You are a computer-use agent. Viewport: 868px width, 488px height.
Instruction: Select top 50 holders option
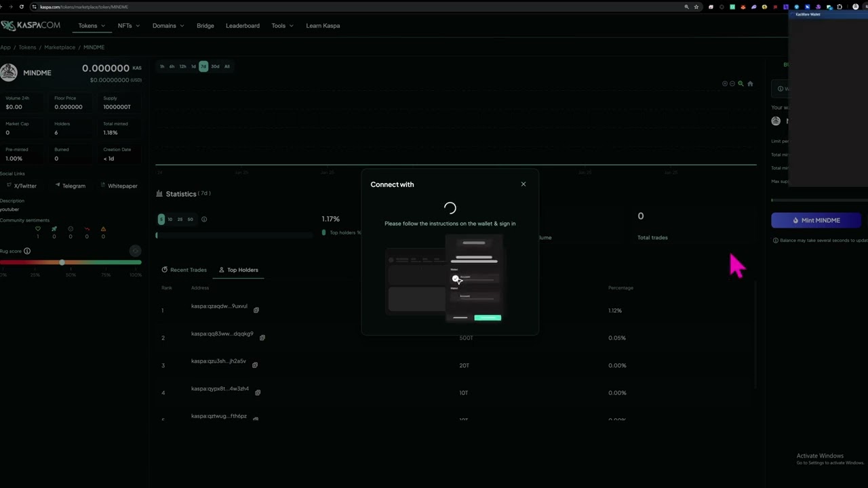click(x=190, y=220)
